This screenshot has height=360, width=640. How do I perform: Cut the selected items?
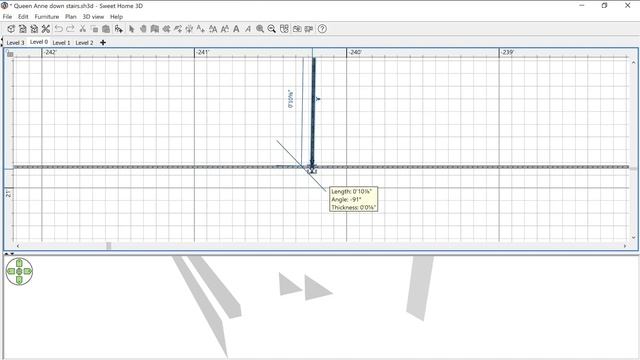pos(82,29)
